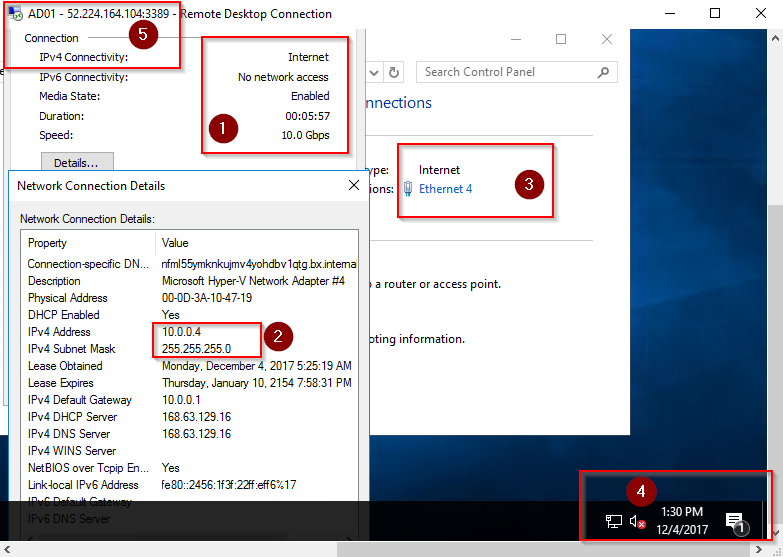Click the IPv6 Connectivity No network access value
This screenshot has width=783, height=557.
283,77
